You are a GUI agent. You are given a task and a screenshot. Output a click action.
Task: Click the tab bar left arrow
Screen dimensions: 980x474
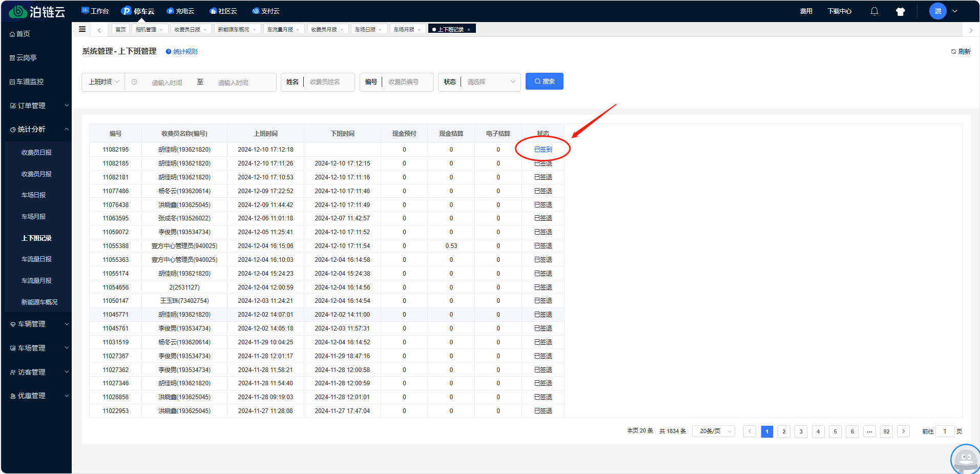99,30
